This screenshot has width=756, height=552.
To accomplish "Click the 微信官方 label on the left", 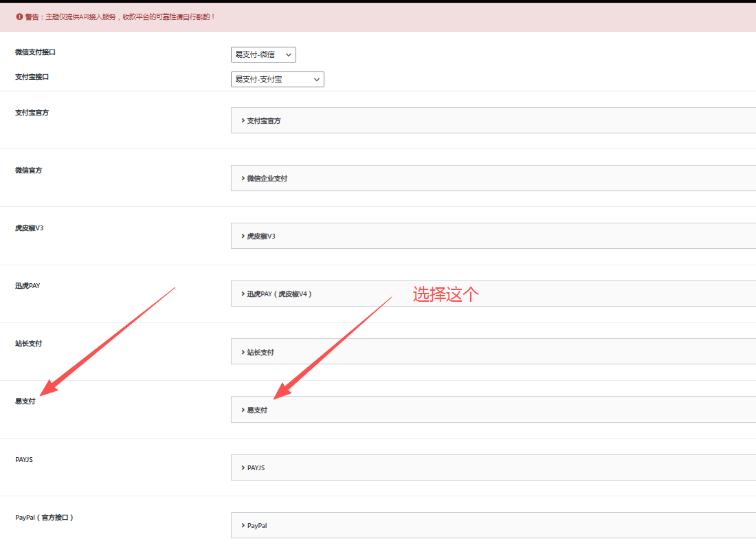I will [x=29, y=170].
